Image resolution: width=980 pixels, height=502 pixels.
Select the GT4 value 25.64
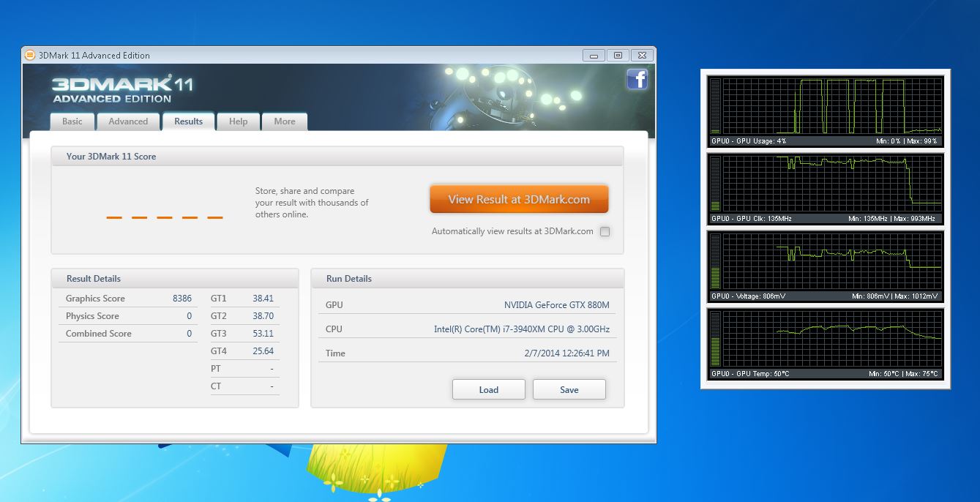[x=263, y=351]
